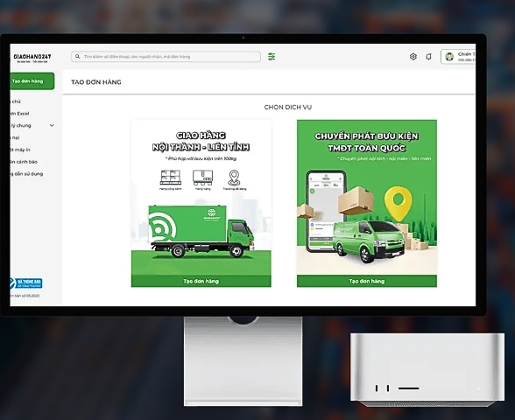Open the Chiến user profile dropdown
The width and height of the screenshot is (515, 420).
[458, 57]
